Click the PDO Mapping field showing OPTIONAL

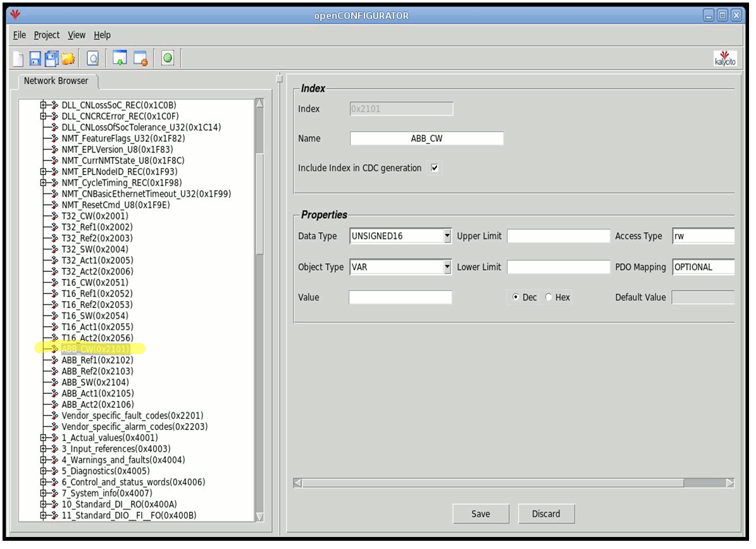click(x=703, y=267)
